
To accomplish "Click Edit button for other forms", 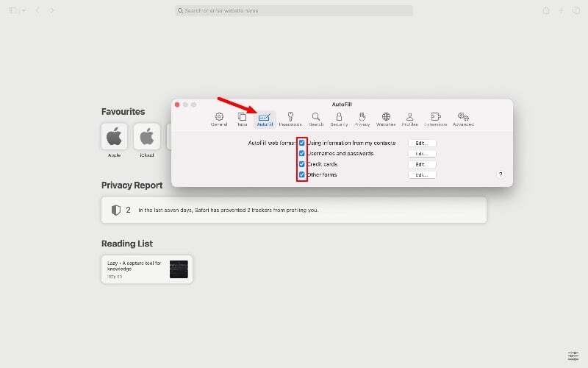I will point(422,174).
